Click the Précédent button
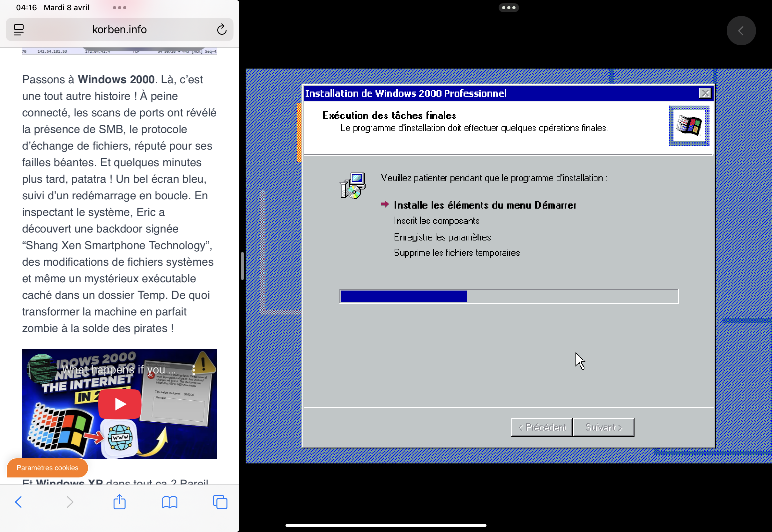 [542, 427]
